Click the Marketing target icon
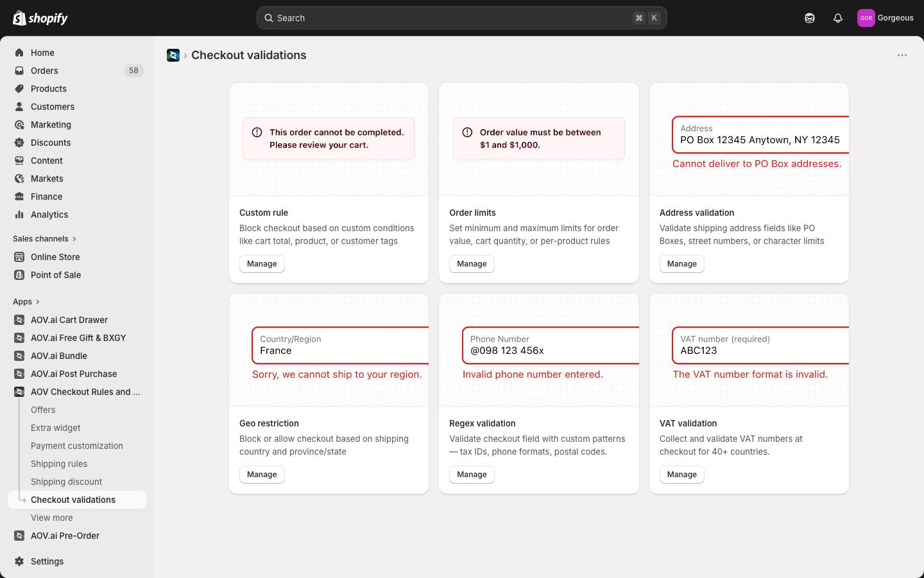Image resolution: width=924 pixels, height=578 pixels. click(19, 125)
